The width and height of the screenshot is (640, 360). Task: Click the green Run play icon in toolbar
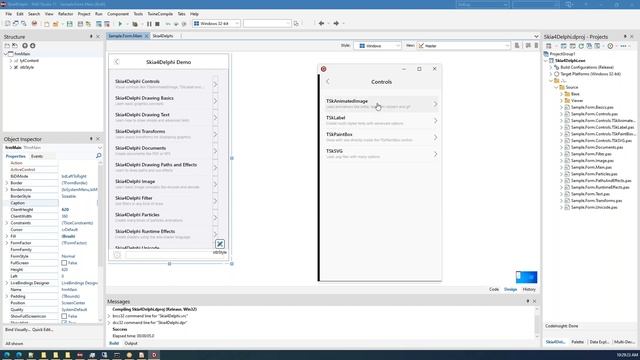point(120,24)
